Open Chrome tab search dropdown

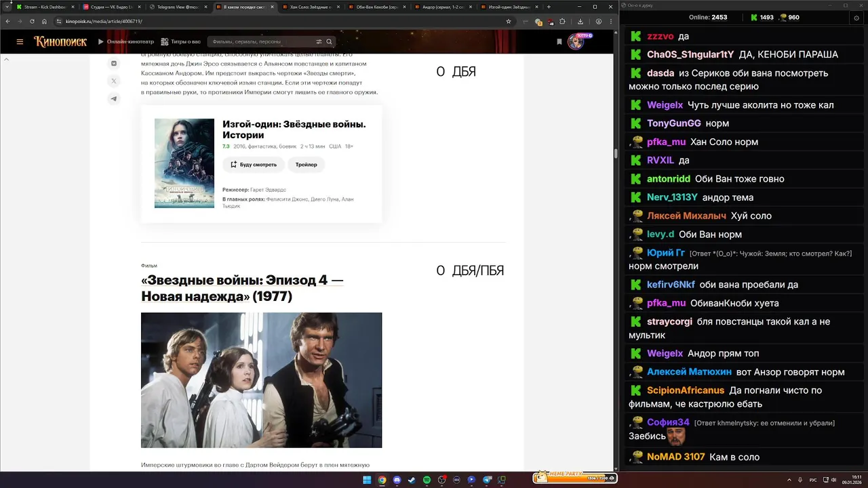coord(7,7)
